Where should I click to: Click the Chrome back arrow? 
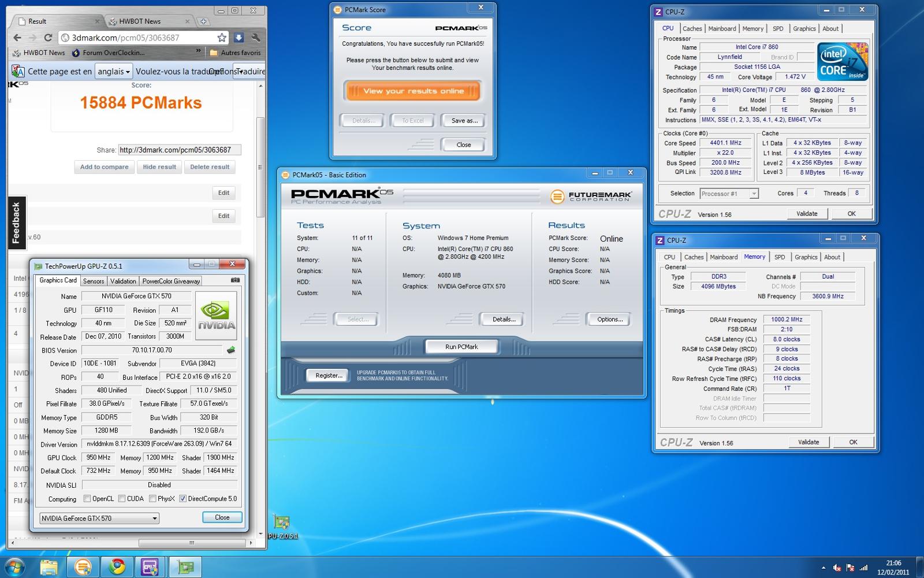(x=17, y=38)
